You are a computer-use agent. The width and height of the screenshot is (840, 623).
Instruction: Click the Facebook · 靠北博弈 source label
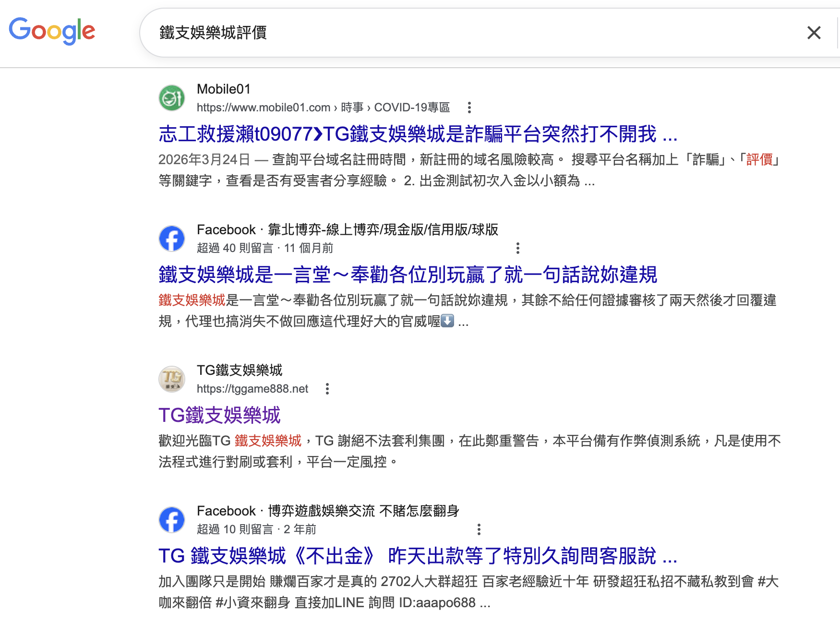point(348,230)
